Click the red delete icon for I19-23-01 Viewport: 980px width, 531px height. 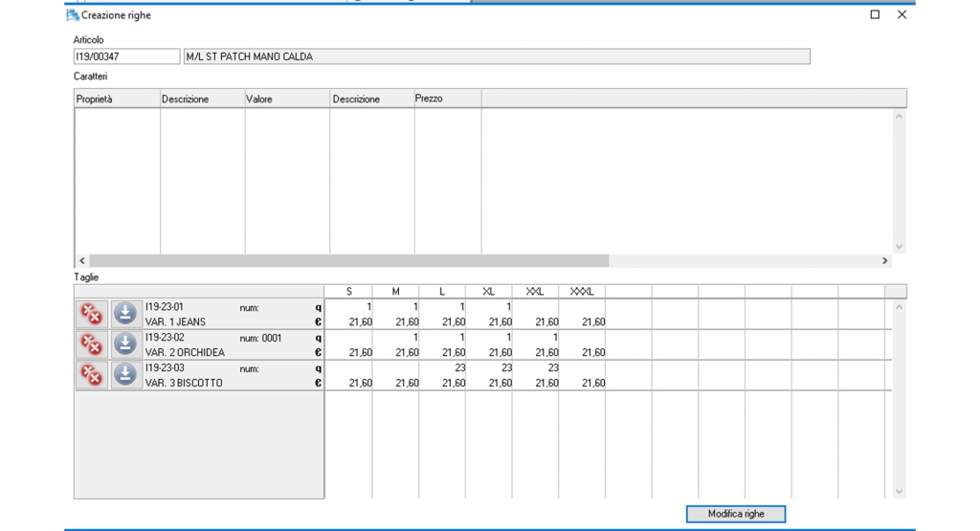pyautogui.click(x=92, y=314)
